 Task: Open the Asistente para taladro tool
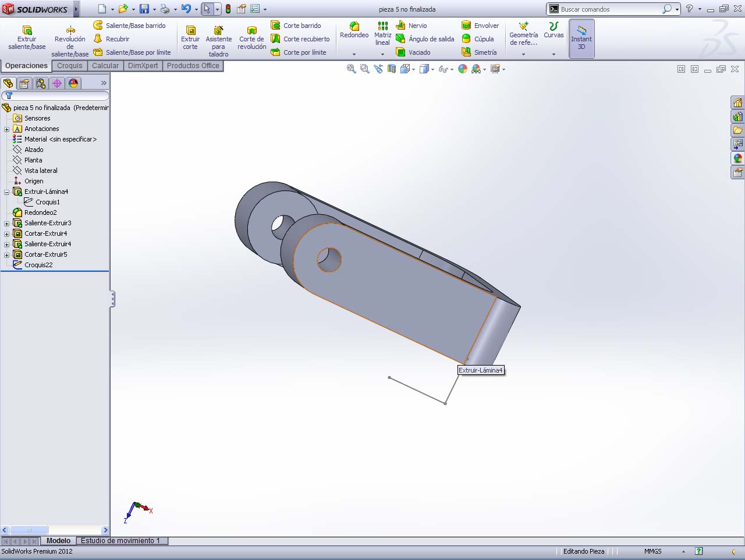(x=219, y=41)
